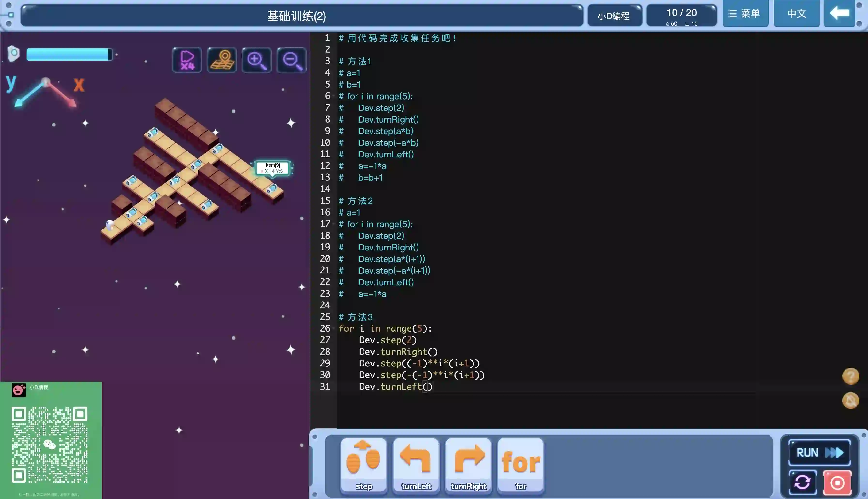Click the back arrow button
The width and height of the screenshot is (868, 499).
click(839, 14)
